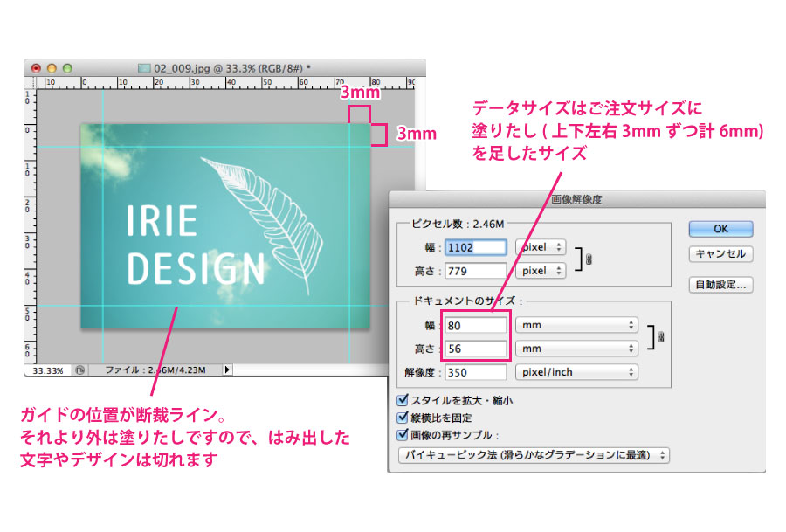Click the 33.33% zoom level field
This screenshot has height=532, width=786.
pyautogui.click(x=48, y=370)
